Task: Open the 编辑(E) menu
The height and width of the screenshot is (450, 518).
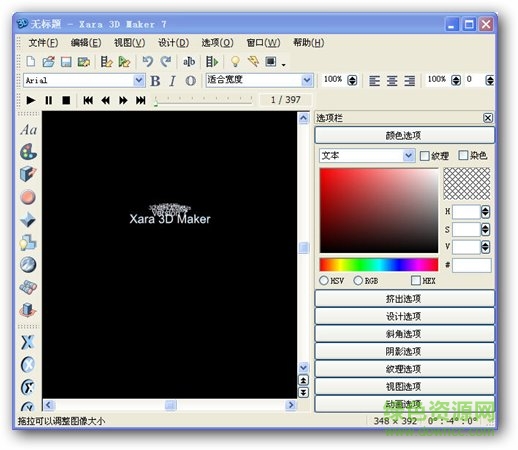Action: tap(86, 43)
